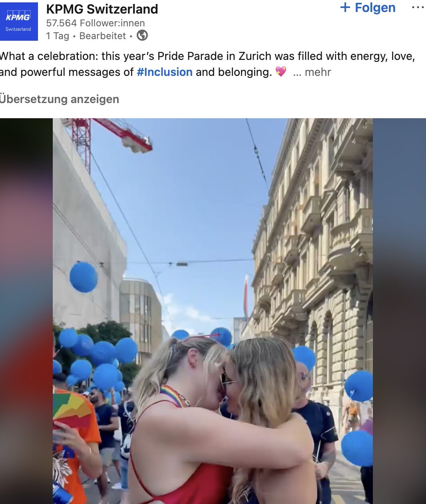Click the plus icon beside Folgen
Image resolution: width=426 pixels, height=504 pixels.
click(345, 8)
